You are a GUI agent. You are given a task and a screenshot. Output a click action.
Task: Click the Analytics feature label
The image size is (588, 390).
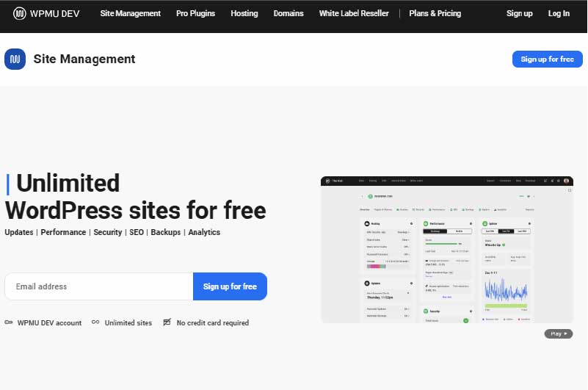coord(204,232)
